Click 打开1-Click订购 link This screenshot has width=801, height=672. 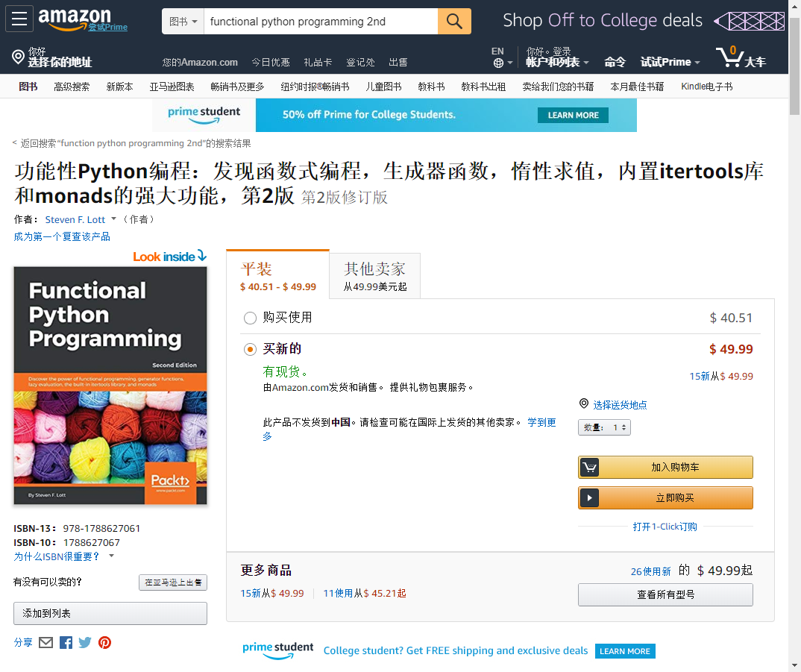point(665,527)
